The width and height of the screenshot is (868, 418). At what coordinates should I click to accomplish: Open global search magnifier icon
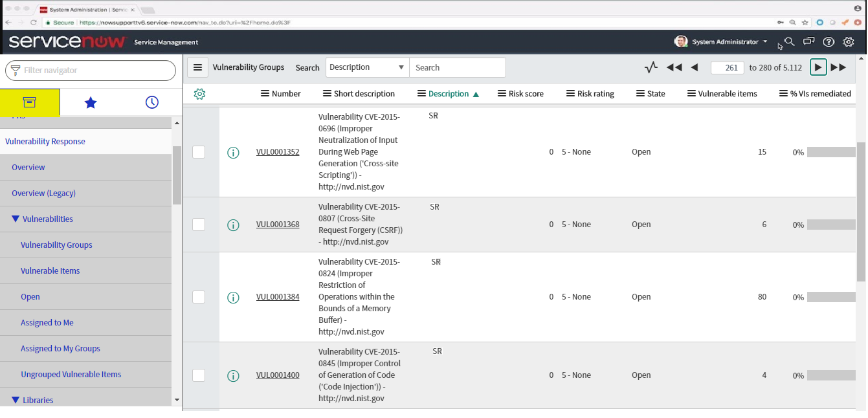pyautogui.click(x=789, y=42)
